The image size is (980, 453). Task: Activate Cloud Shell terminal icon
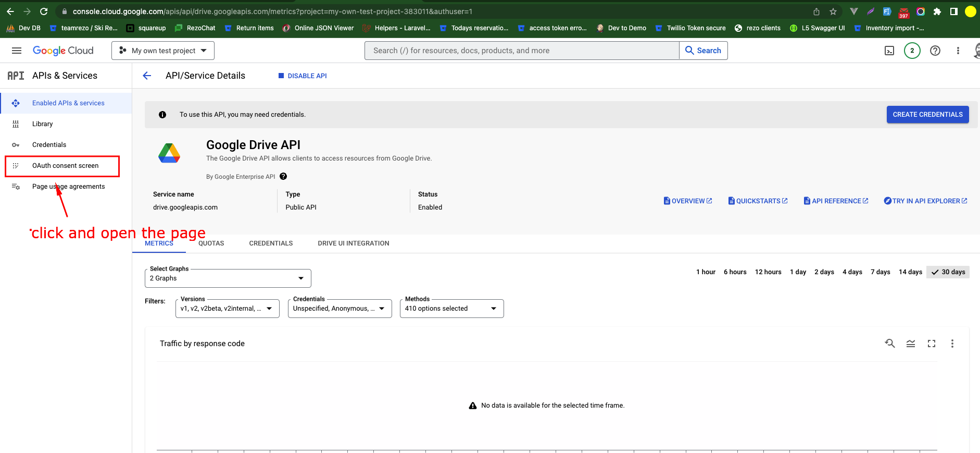click(889, 51)
